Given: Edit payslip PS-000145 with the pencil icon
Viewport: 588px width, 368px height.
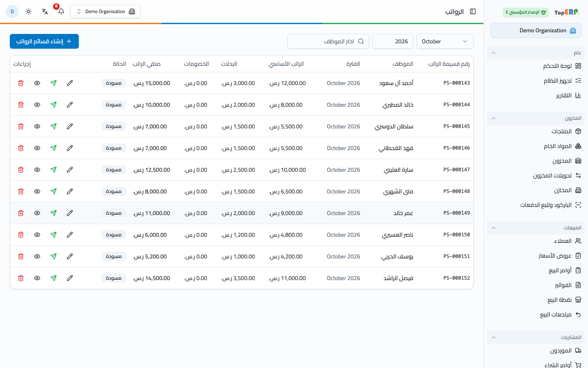Looking at the screenshot, I should tap(70, 126).
